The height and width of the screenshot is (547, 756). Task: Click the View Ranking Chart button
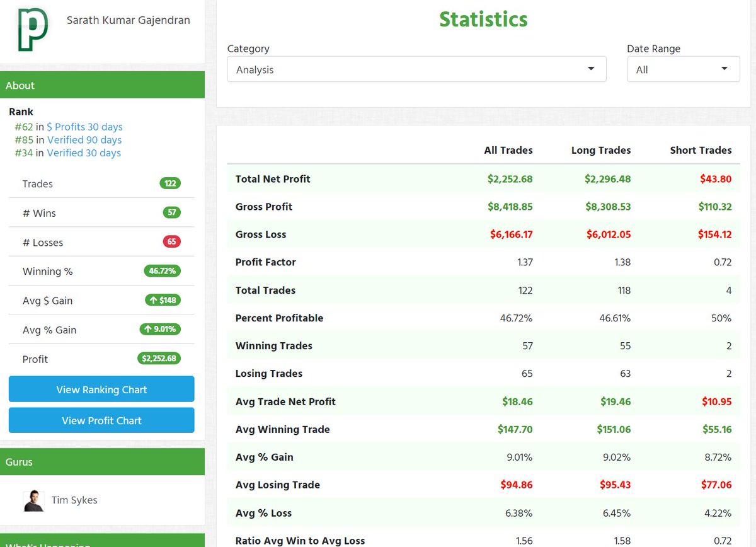[x=101, y=389]
